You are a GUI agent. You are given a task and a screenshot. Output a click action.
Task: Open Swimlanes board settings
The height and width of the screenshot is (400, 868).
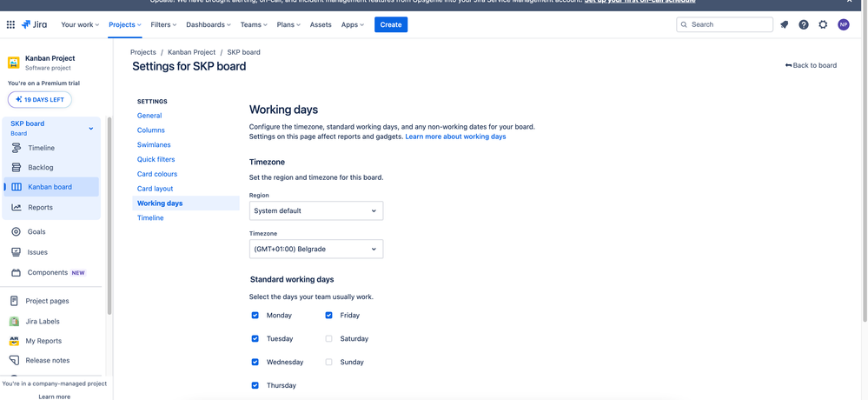pyautogui.click(x=154, y=144)
